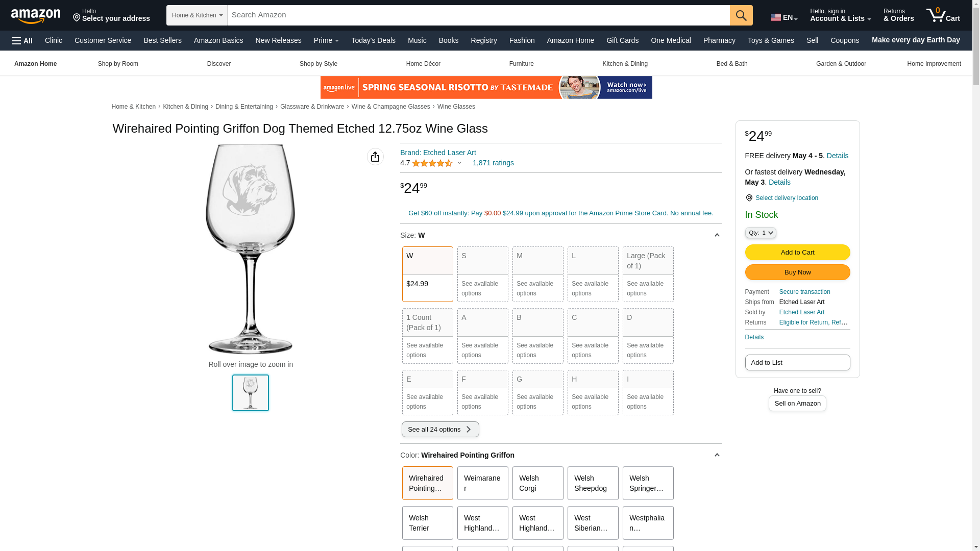
Task: Open the shopping cart icon
Action: 943,15
